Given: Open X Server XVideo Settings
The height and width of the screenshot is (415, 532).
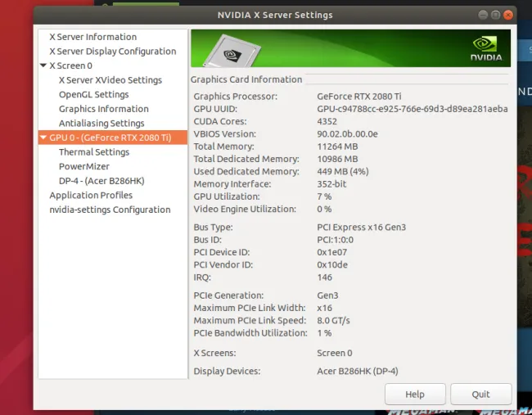Looking at the screenshot, I should [110, 80].
